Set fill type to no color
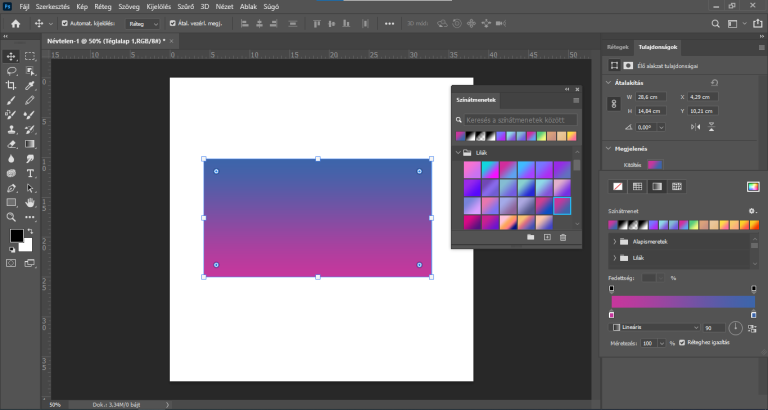Viewport: 768px width, 410px height. click(x=618, y=187)
